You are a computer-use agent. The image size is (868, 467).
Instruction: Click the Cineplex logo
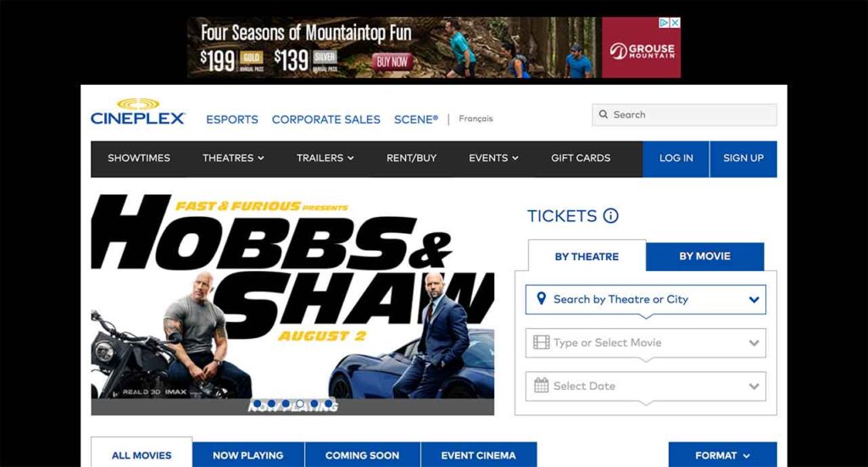click(x=137, y=112)
